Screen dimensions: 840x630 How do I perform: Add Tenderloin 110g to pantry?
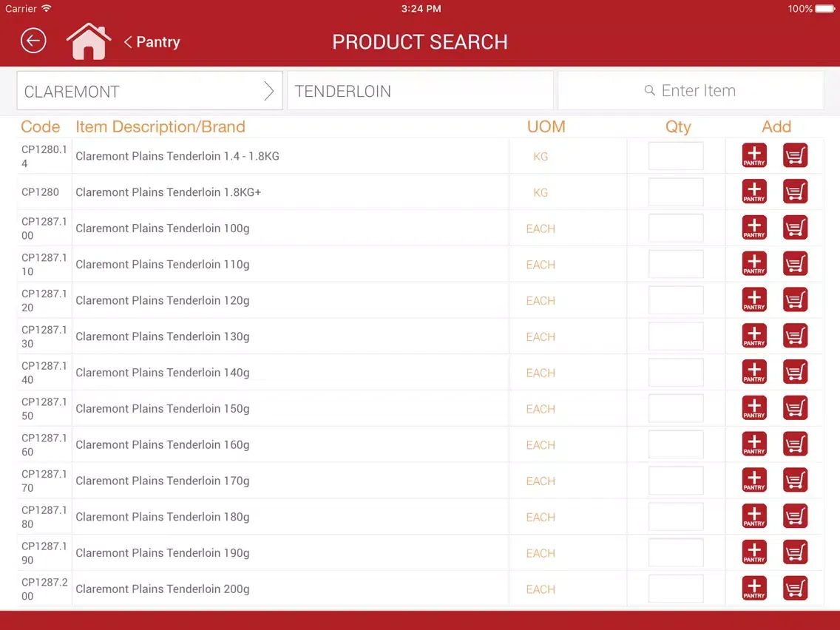tap(754, 264)
